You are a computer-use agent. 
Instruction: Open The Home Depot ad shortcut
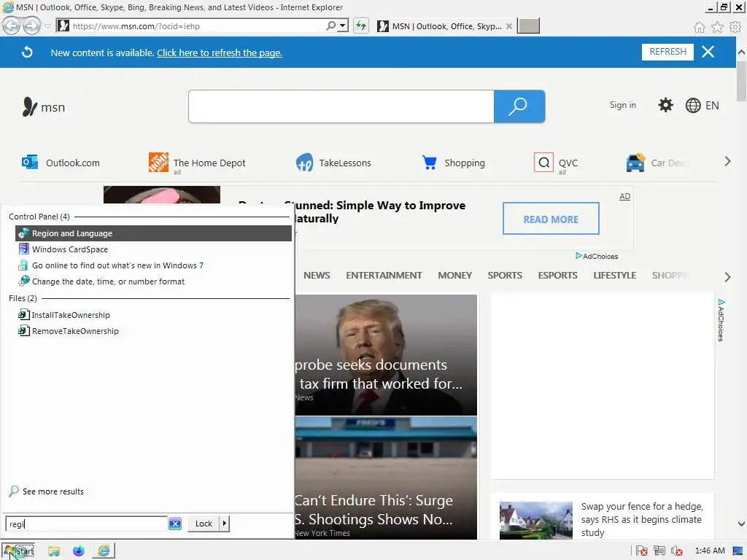[197, 163]
